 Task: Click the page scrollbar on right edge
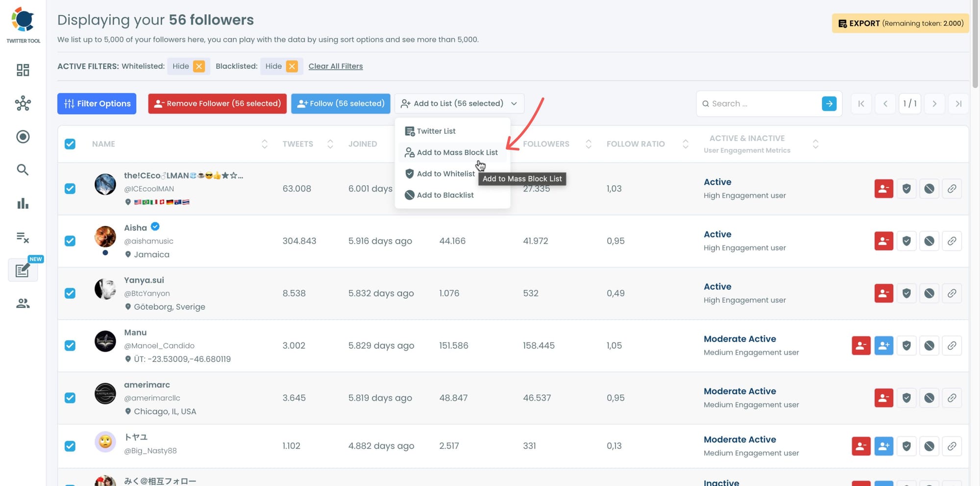tap(975, 44)
